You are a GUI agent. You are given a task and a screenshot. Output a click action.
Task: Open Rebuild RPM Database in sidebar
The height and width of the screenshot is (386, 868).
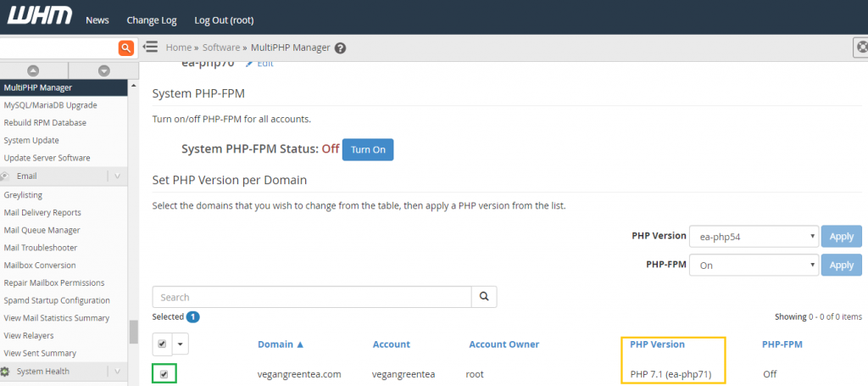click(45, 123)
